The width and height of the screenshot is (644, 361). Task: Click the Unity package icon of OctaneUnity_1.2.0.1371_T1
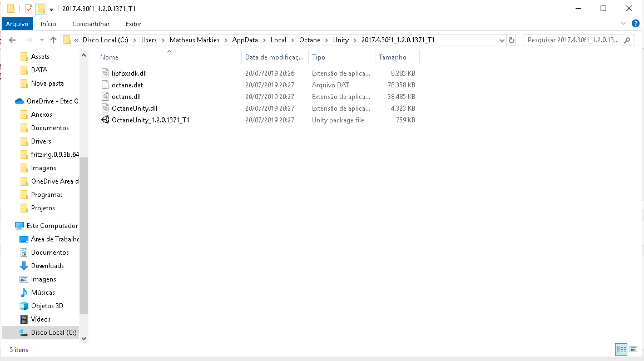pyautogui.click(x=105, y=120)
